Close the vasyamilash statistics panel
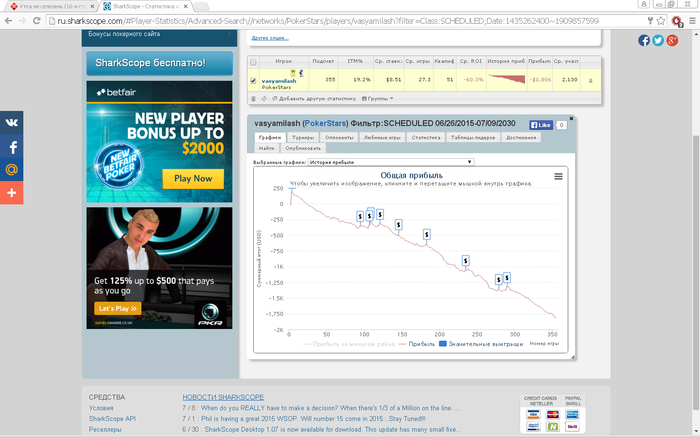This screenshot has width=700, height=438. pyautogui.click(x=571, y=118)
